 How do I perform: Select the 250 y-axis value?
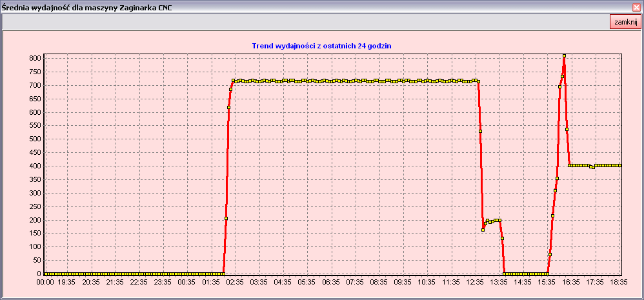[35, 207]
